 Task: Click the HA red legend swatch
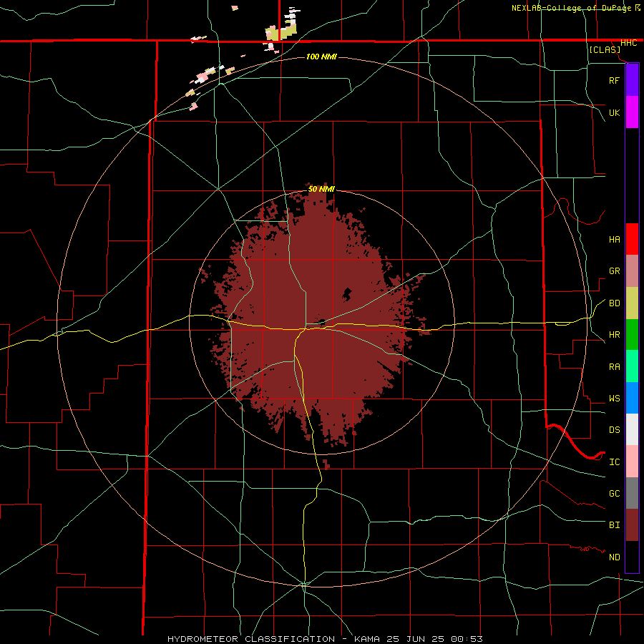click(x=632, y=239)
